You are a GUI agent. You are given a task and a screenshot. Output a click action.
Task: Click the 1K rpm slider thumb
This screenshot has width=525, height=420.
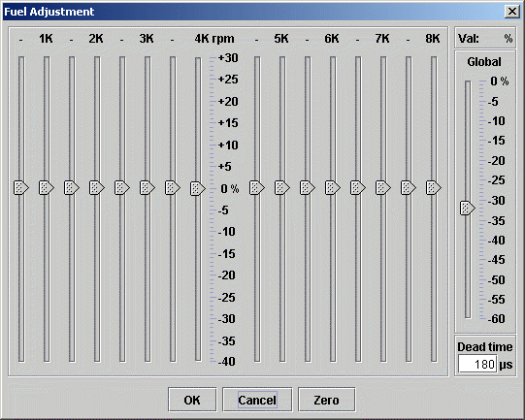coord(47,187)
